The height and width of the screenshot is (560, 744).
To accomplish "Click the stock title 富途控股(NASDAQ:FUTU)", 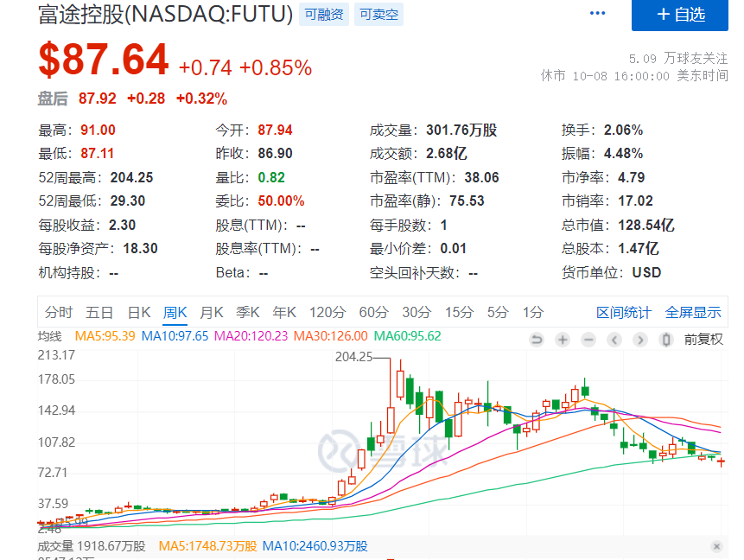I will pyautogui.click(x=166, y=14).
